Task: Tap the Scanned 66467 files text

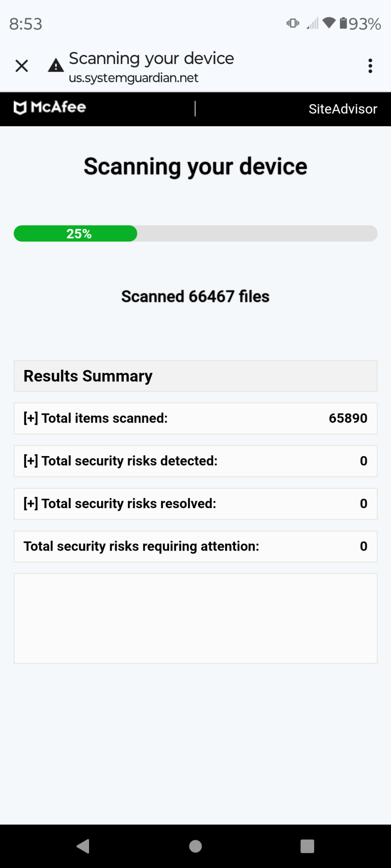Action: (195, 297)
